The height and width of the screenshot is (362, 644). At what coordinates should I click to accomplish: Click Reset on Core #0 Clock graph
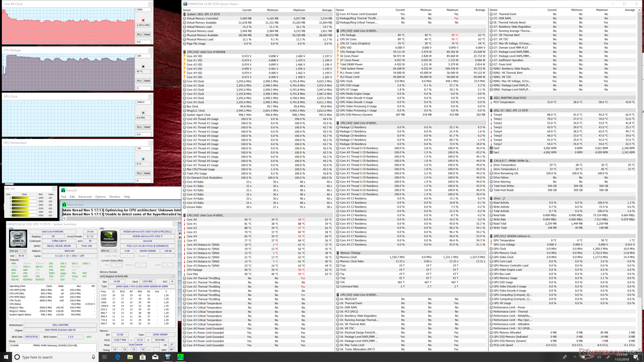click(x=147, y=35)
